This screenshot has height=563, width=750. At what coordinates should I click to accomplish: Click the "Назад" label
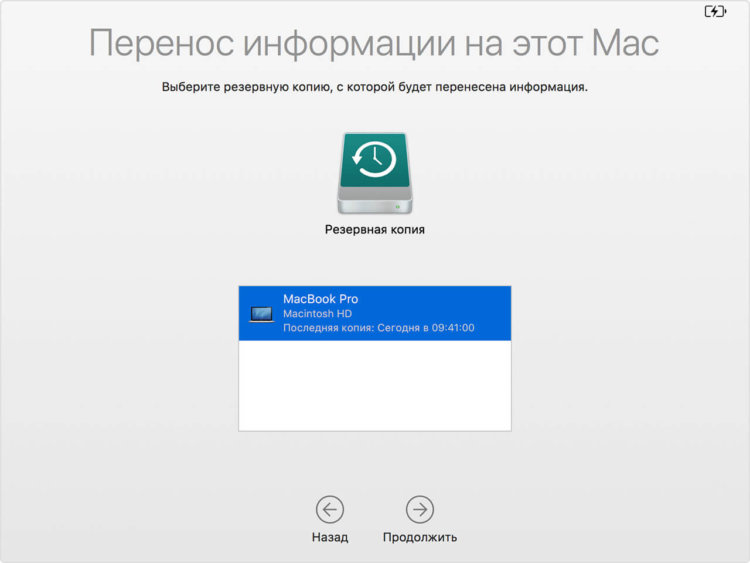(x=330, y=537)
